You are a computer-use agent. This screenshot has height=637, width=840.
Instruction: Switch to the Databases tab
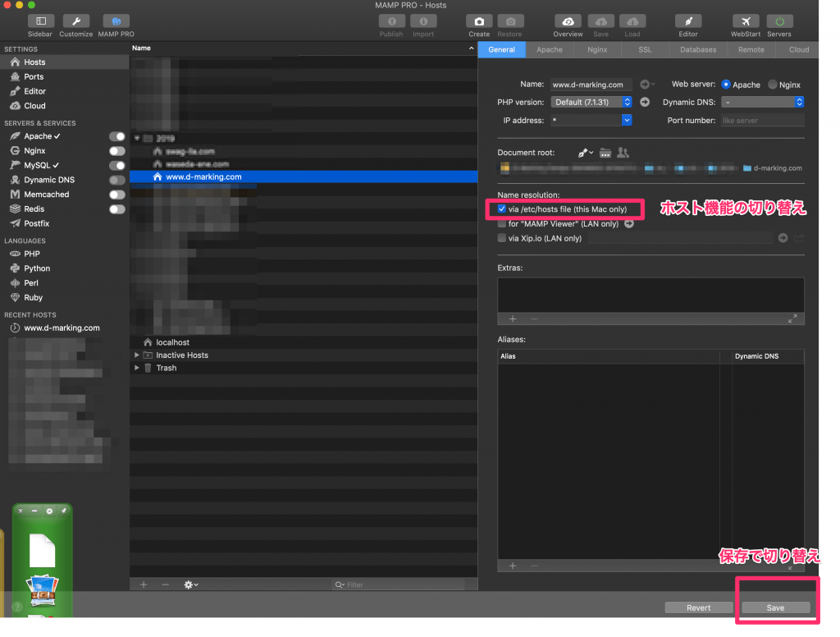click(698, 49)
